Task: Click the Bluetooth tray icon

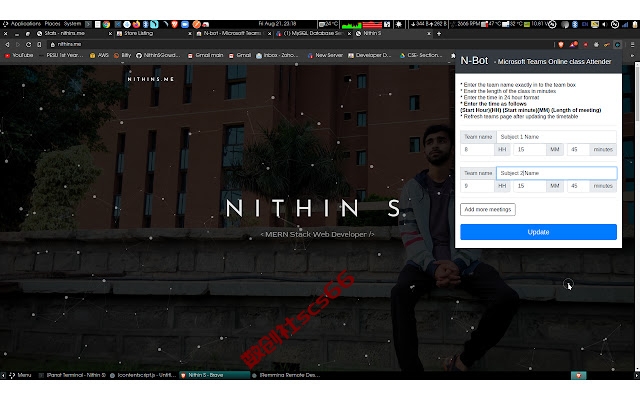Action: tap(575, 24)
